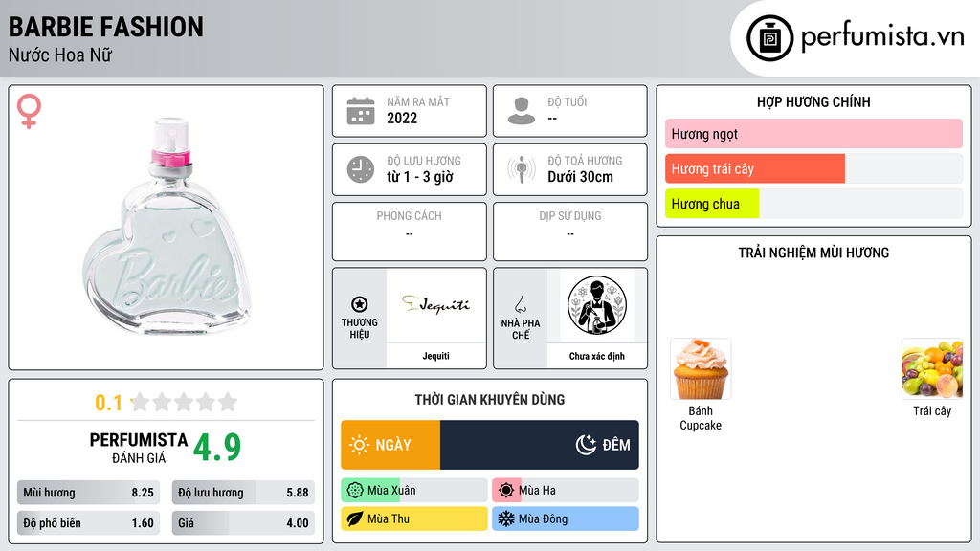Viewport: 980px width, 551px height.
Task: Click the pink female gender symbol
Action: 30,111
